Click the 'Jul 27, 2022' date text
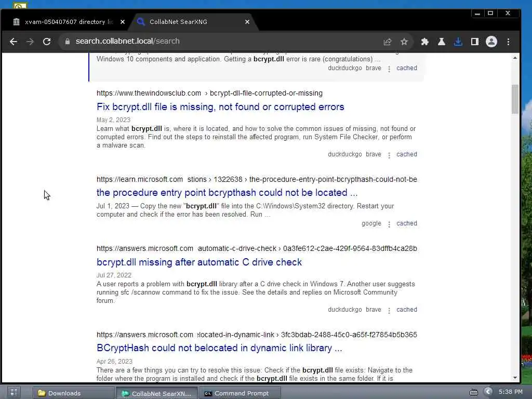 pyautogui.click(x=114, y=275)
